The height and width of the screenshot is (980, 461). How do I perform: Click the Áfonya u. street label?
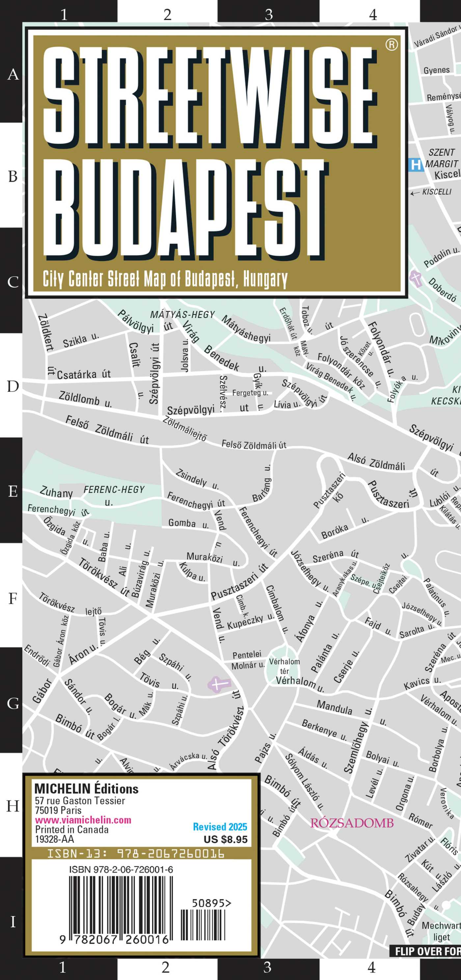click(309, 621)
